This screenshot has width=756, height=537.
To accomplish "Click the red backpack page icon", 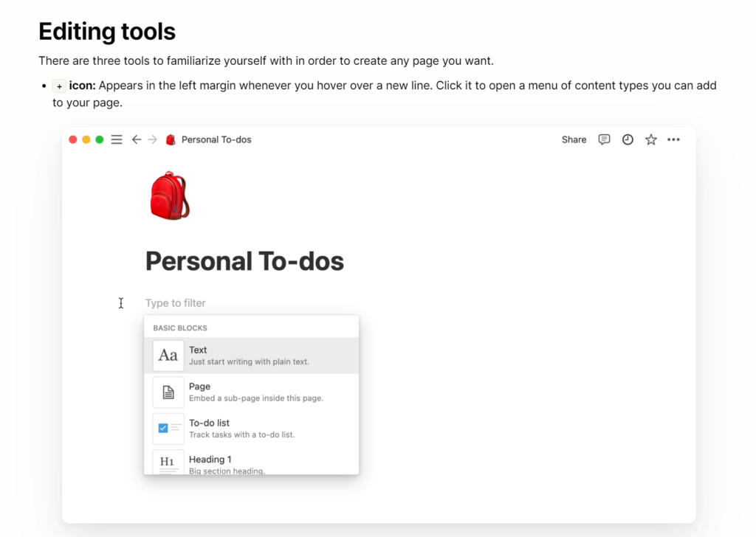I will pyautogui.click(x=169, y=195).
